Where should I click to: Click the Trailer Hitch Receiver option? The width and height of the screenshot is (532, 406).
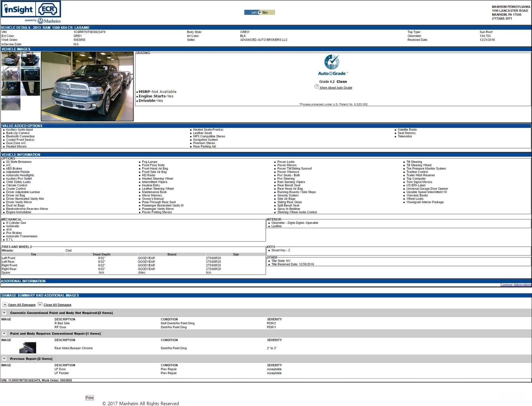coord(421,175)
